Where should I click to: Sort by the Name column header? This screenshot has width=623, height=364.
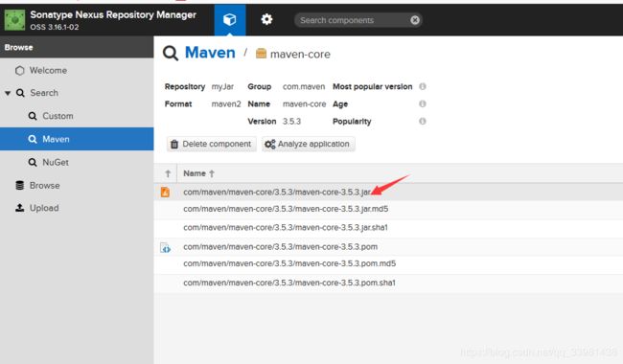click(x=195, y=173)
